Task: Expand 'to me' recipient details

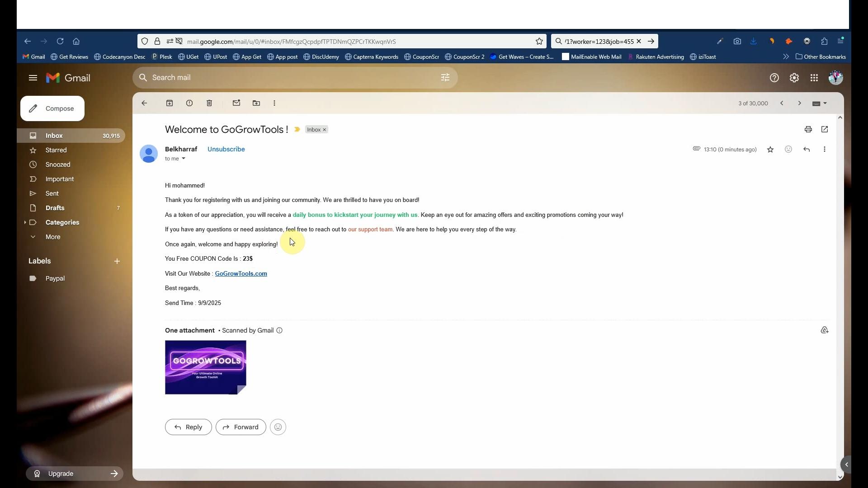Action: pos(183,159)
